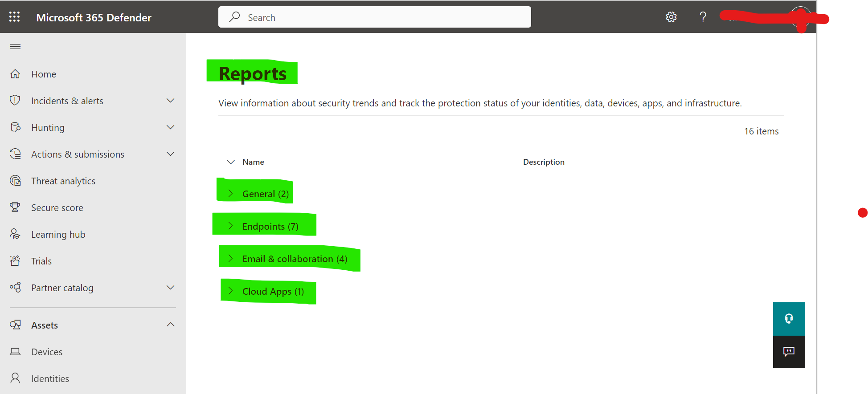Click the Incidents & alerts shield icon
This screenshot has height=394, width=868.
coord(15,101)
